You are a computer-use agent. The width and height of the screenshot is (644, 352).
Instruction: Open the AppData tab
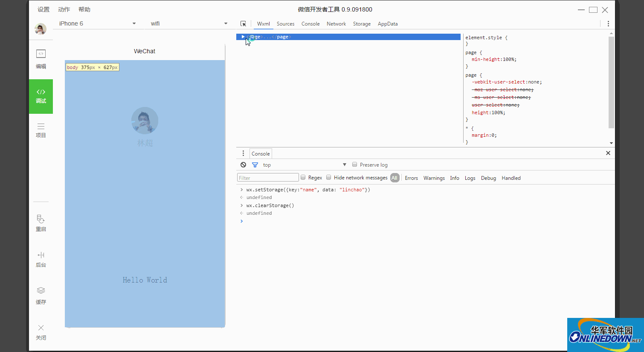(388, 24)
